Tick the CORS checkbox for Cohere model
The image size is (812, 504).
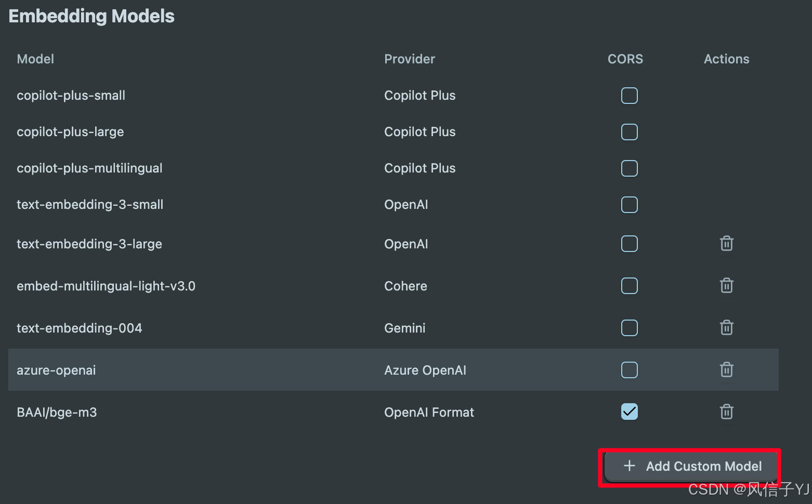coord(629,286)
